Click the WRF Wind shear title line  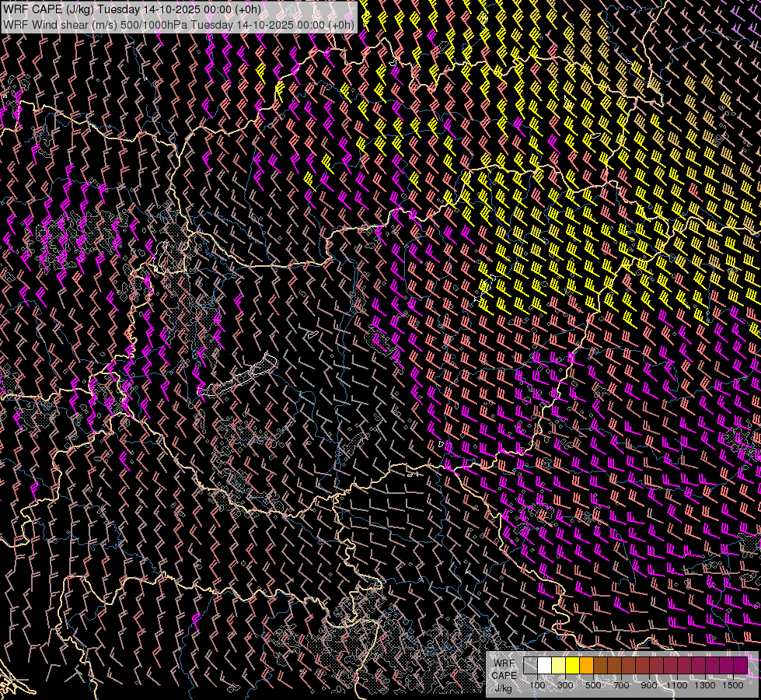(x=179, y=24)
